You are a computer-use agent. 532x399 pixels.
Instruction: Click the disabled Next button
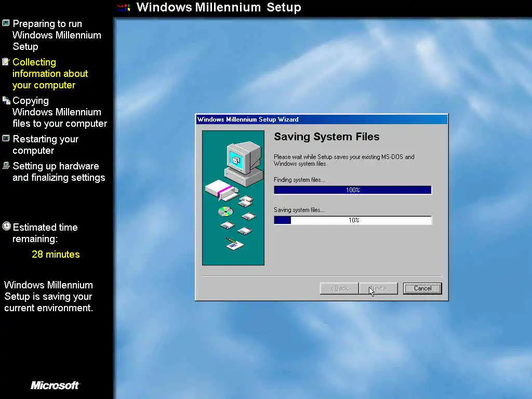(x=378, y=288)
